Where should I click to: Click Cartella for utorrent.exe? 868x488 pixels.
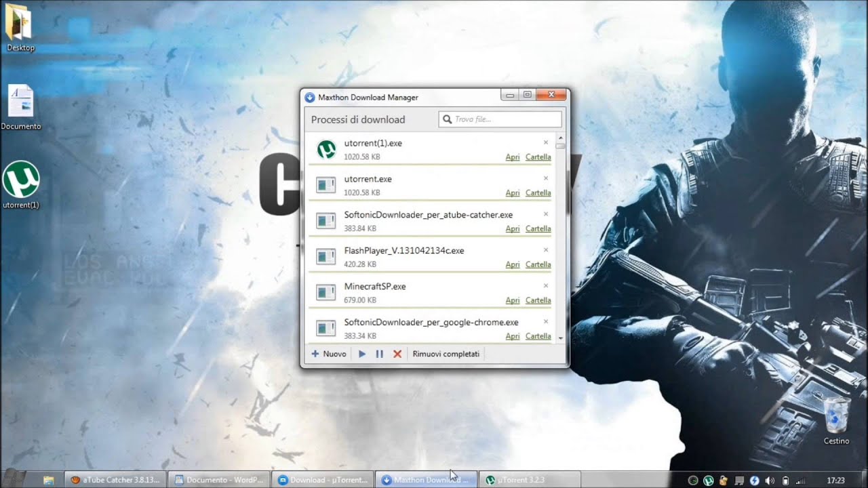(538, 192)
